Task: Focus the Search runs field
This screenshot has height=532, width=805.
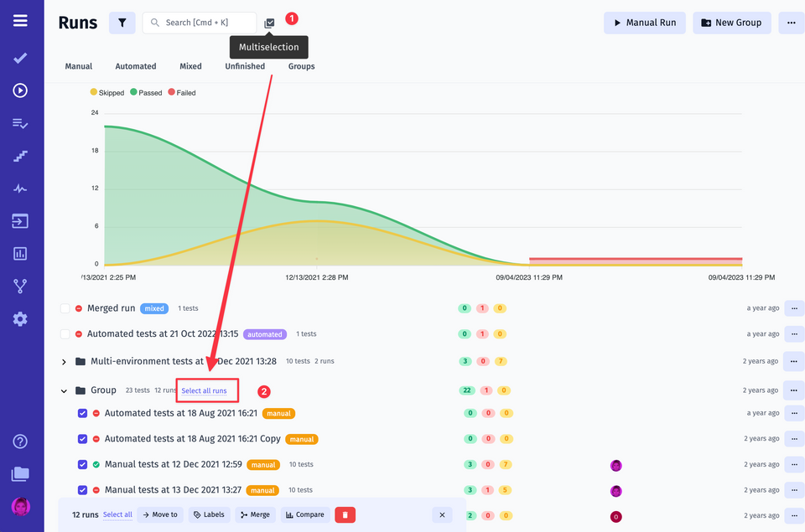Action: pyautogui.click(x=200, y=23)
